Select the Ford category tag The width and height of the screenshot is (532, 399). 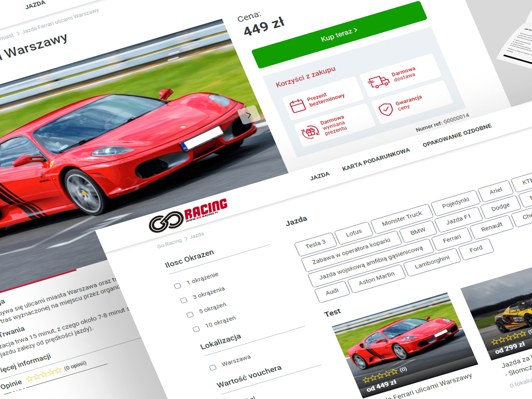coord(476,249)
